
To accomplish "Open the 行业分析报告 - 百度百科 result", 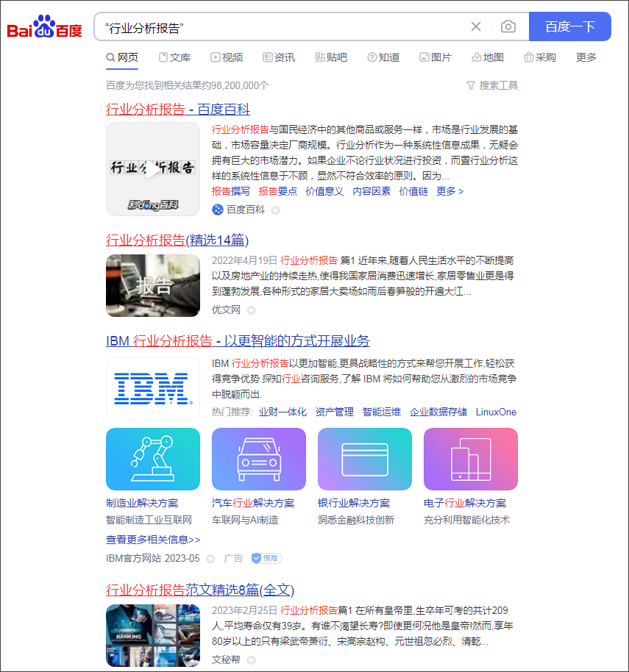I will point(178,110).
